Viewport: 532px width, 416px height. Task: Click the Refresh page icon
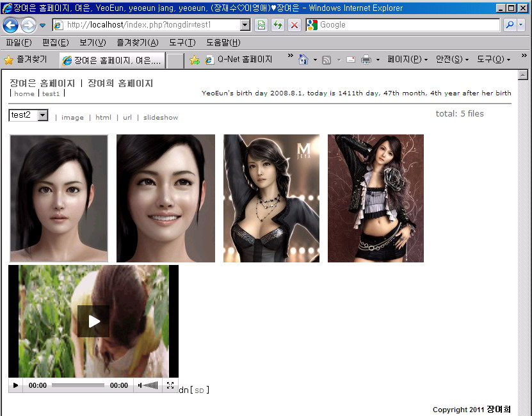click(278, 25)
